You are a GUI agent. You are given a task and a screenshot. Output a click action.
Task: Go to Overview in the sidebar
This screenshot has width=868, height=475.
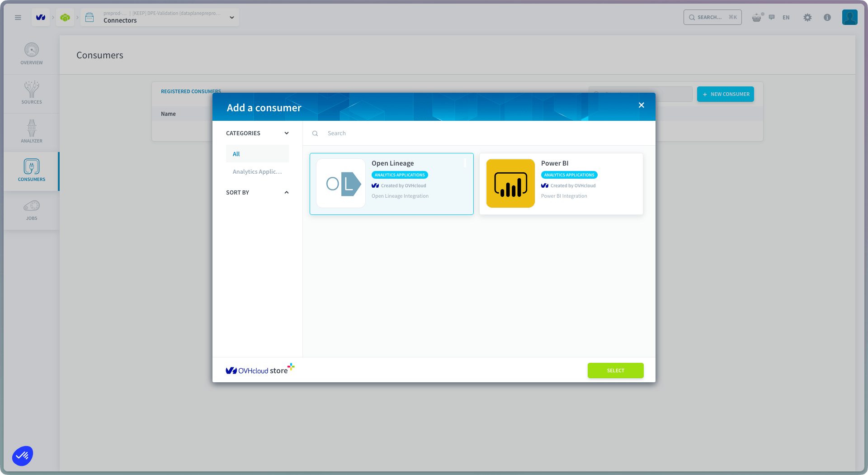32,54
